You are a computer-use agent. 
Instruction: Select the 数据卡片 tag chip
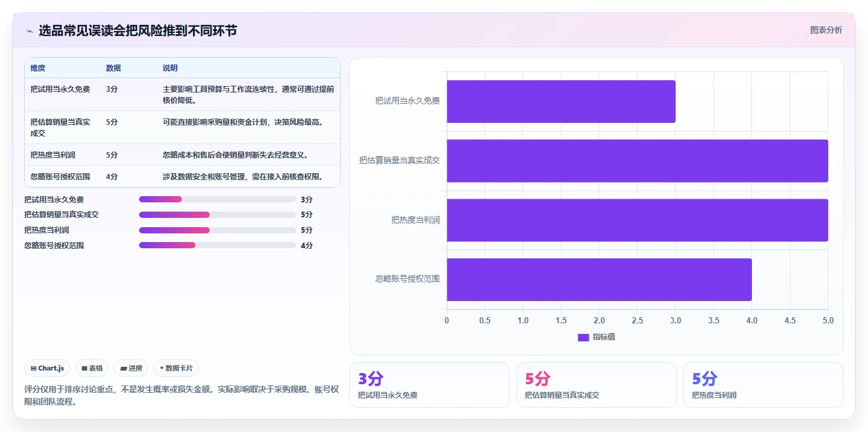tap(176, 368)
